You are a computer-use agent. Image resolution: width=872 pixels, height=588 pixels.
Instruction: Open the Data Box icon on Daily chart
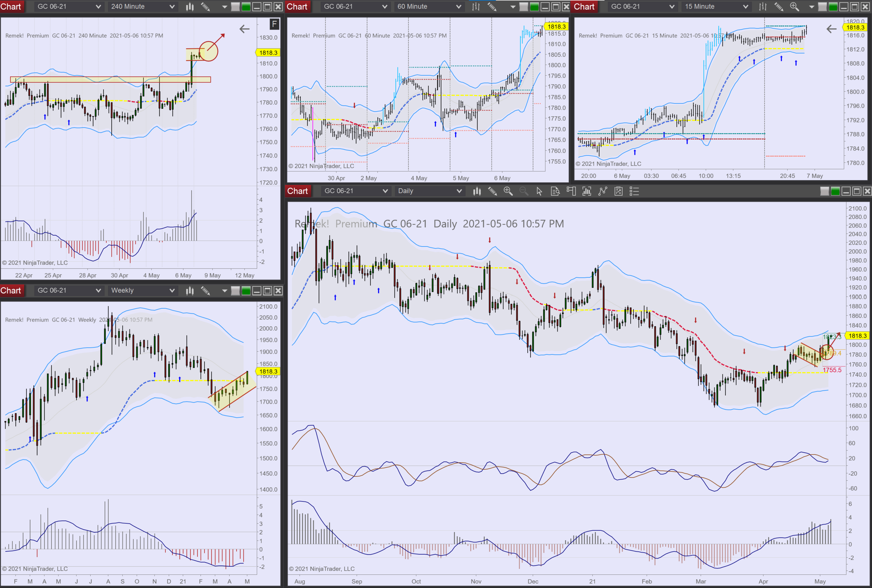pyautogui.click(x=555, y=191)
